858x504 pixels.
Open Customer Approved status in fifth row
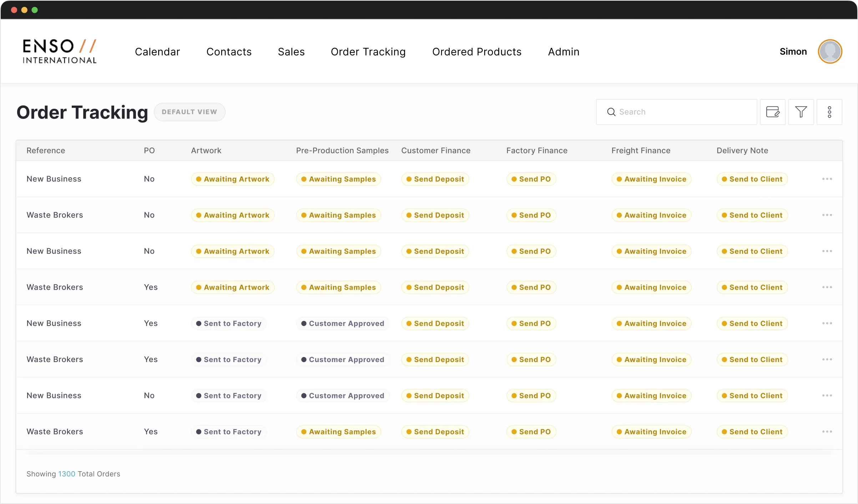point(342,324)
